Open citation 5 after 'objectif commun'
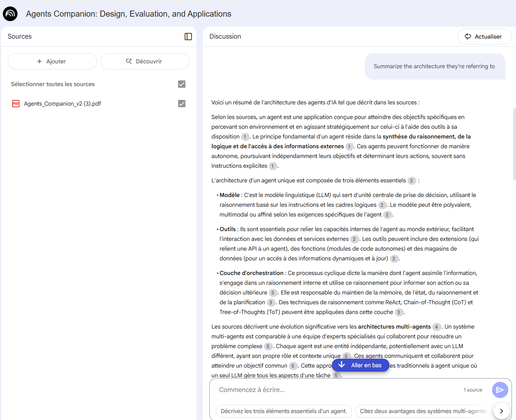This screenshot has height=420, width=516. point(293,366)
